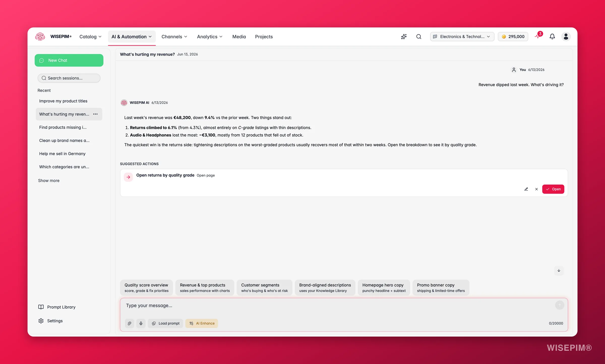Open the notifications bell

(552, 37)
